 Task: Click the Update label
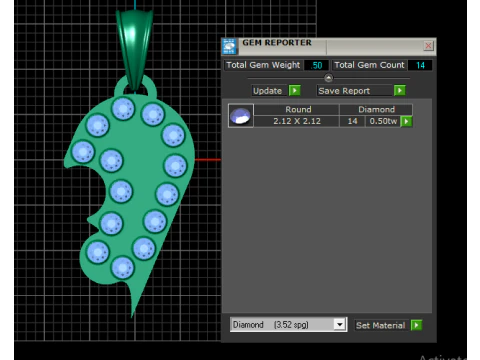pos(268,91)
